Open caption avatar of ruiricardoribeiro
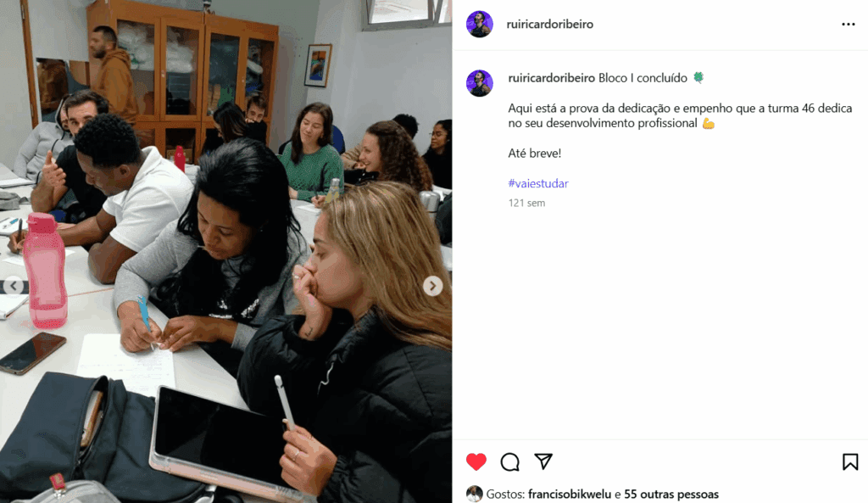The width and height of the screenshot is (868, 503). point(480,83)
